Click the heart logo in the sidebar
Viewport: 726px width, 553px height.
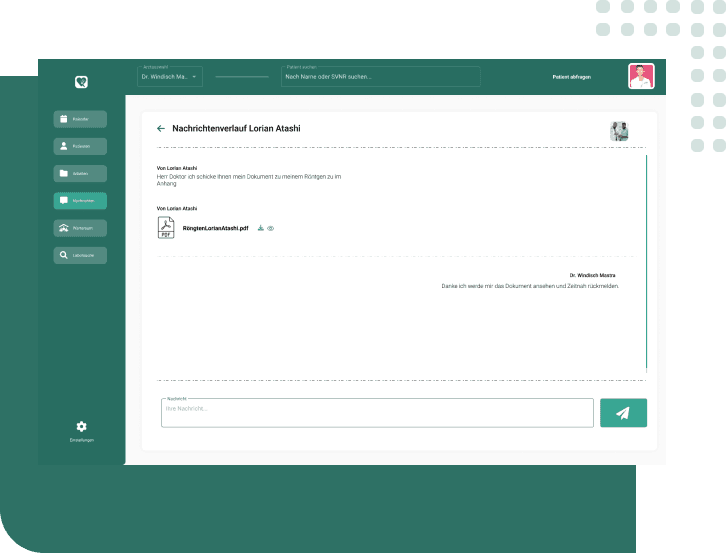pos(81,82)
